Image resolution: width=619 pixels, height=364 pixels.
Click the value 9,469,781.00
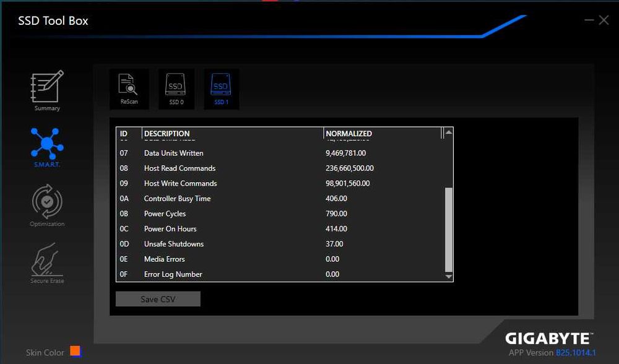[x=346, y=153]
